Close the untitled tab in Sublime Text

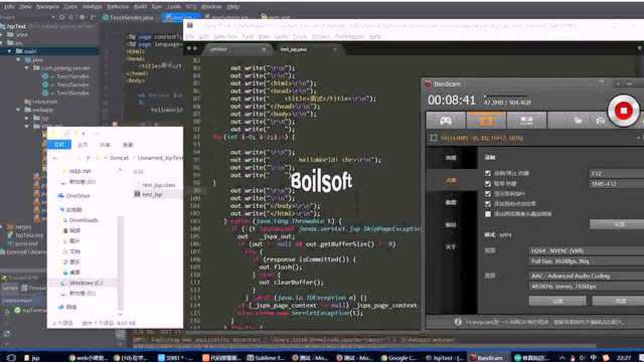pyautogui.click(x=264, y=49)
